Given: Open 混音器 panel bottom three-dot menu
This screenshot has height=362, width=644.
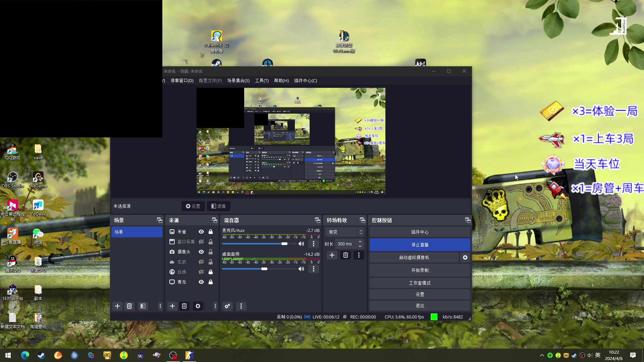Looking at the screenshot, I should (241, 306).
